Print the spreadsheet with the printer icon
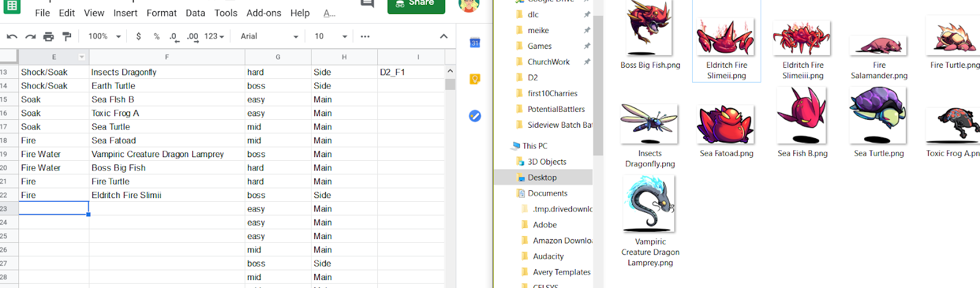980x288 pixels. [x=48, y=37]
